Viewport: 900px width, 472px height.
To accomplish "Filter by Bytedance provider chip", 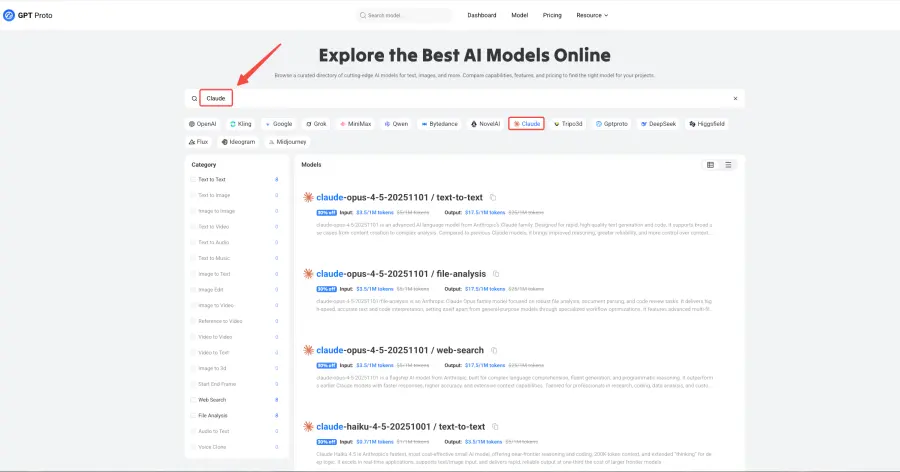I will pos(439,124).
